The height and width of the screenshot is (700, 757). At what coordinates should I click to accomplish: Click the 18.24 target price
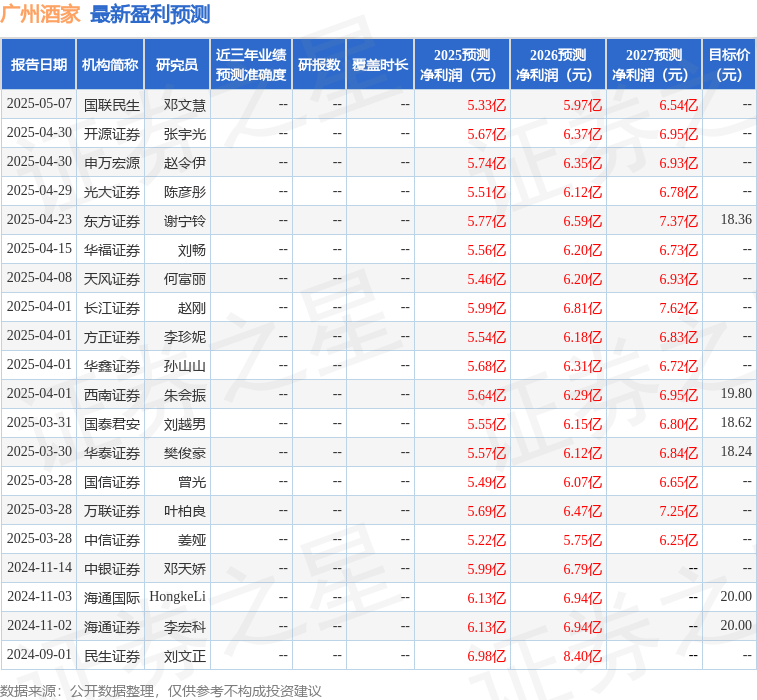[736, 451]
